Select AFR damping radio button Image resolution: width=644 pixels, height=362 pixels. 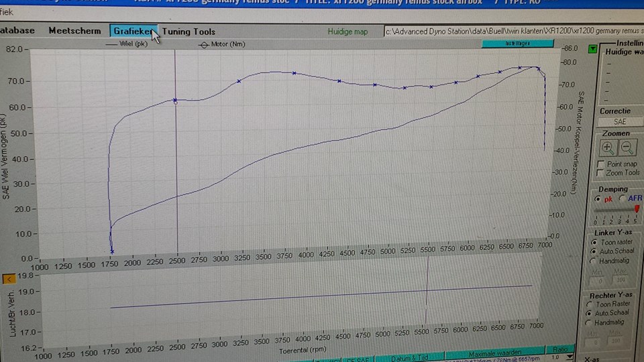(623, 199)
